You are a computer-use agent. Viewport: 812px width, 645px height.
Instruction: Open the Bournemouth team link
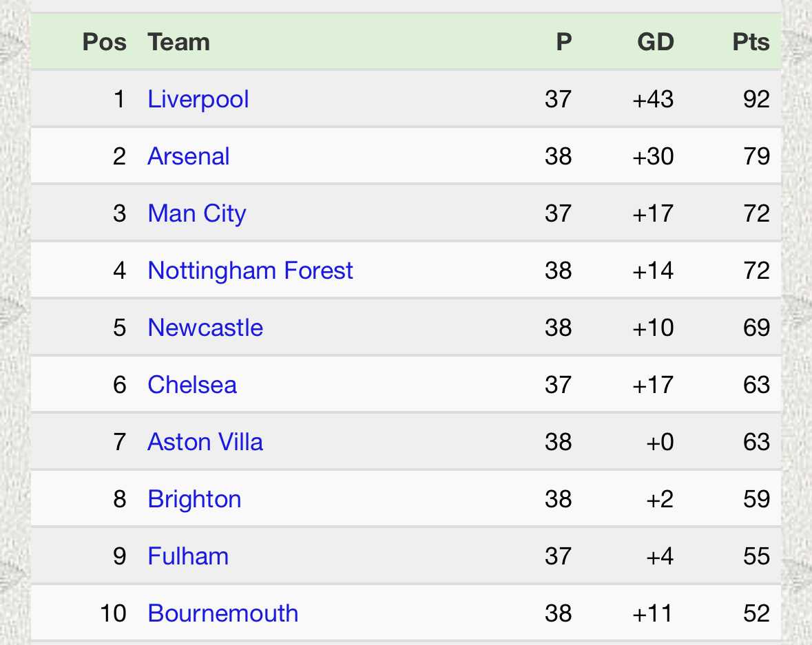pyautogui.click(x=222, y=613)
